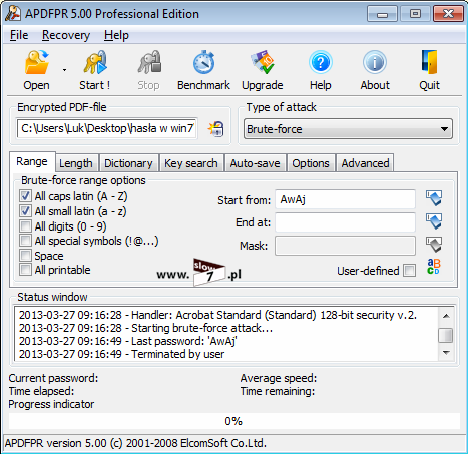Tick the User-defined checkbox
The width and height of the screenshot is (468, 454).
click(x=409, y=271)
